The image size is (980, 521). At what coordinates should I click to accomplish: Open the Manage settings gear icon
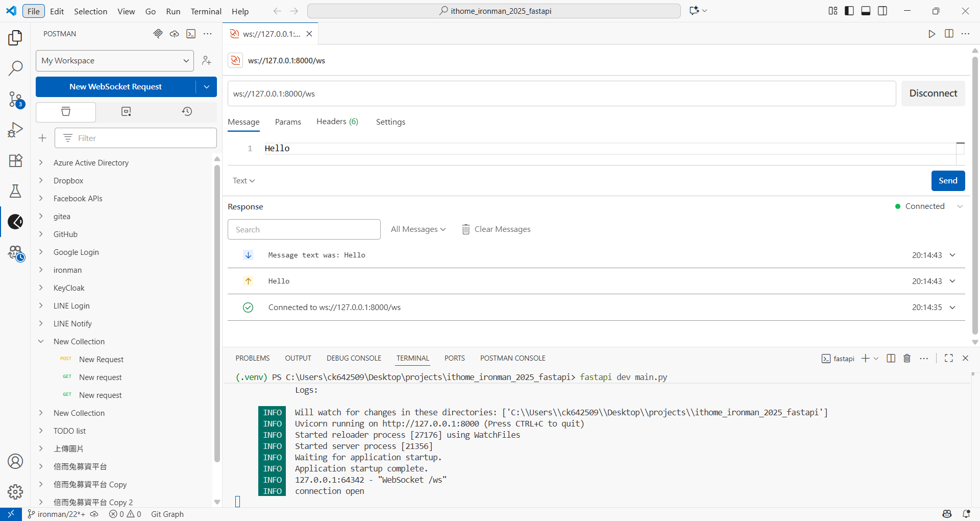(15, 491)
